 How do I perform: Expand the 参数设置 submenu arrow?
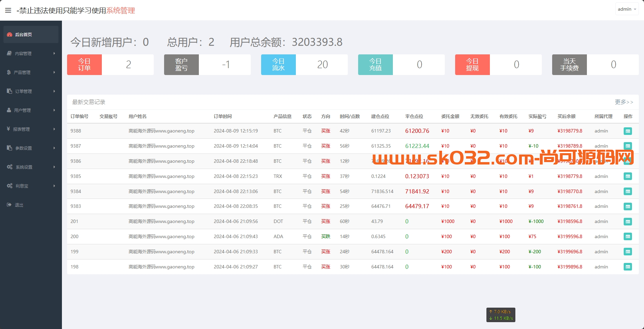coord(54,148)
